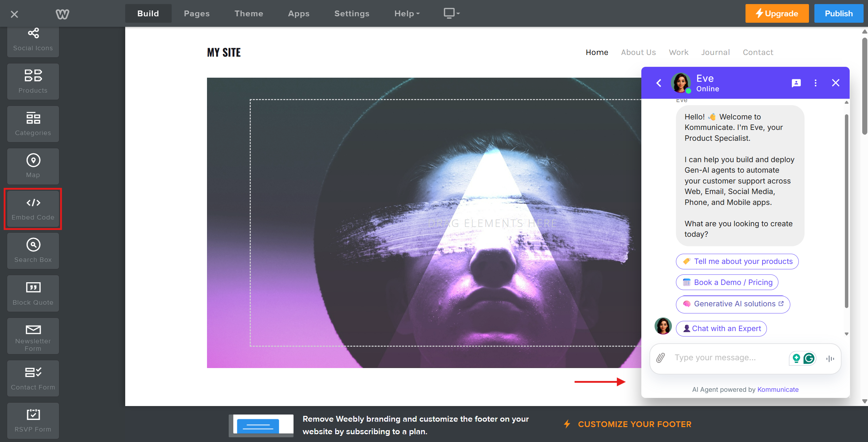The image size is (868, 442).
Task: Go to the Work nav link
Action: pos(679,52)
